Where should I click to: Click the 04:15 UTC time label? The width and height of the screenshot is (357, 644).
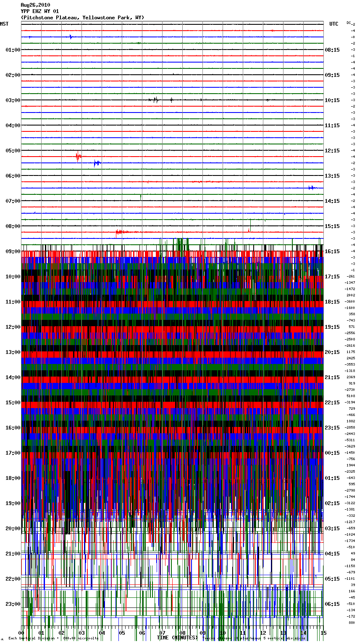point(332,554)
